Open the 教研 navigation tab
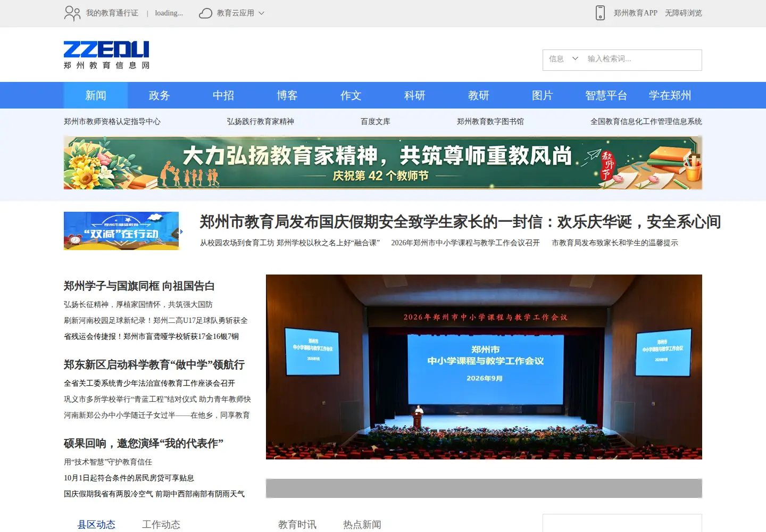The height and width of the screenshot is (532, 766). coord(479,95)
